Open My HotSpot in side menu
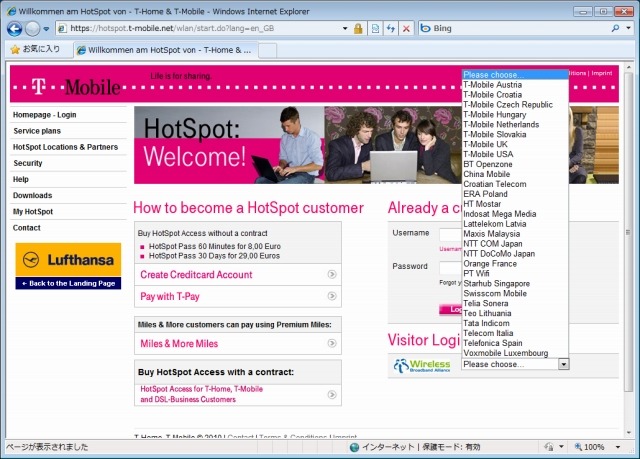Image resolution: width=640 pixels, height=459 pixels. pyautogui.click(x=33, y=211)
